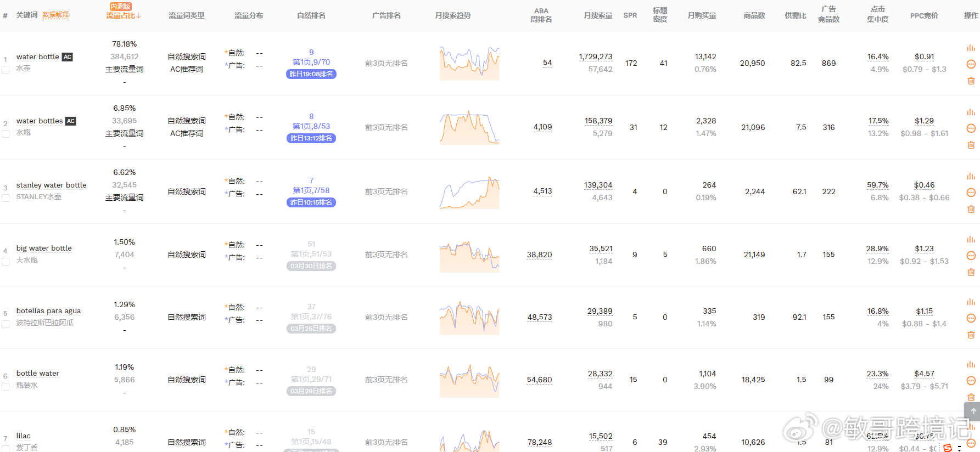The height and width of the screenshot is (452, 980).
Task: Open bar chart icon for bottle water row
Action: coord(971,365)
